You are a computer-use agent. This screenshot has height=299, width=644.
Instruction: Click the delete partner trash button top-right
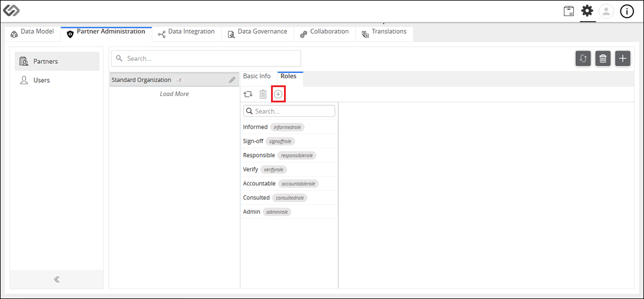603,59
